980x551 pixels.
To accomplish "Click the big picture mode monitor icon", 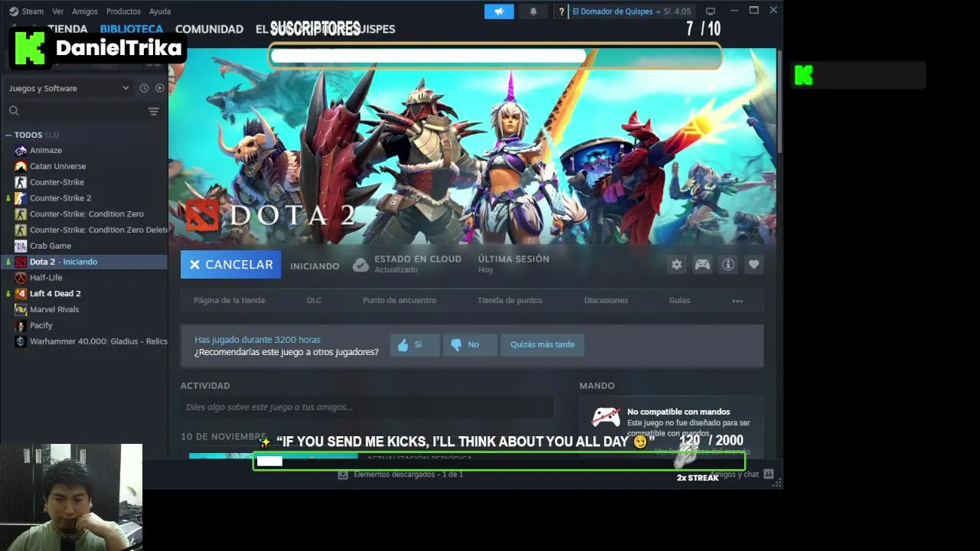I will tap(710, 11).
